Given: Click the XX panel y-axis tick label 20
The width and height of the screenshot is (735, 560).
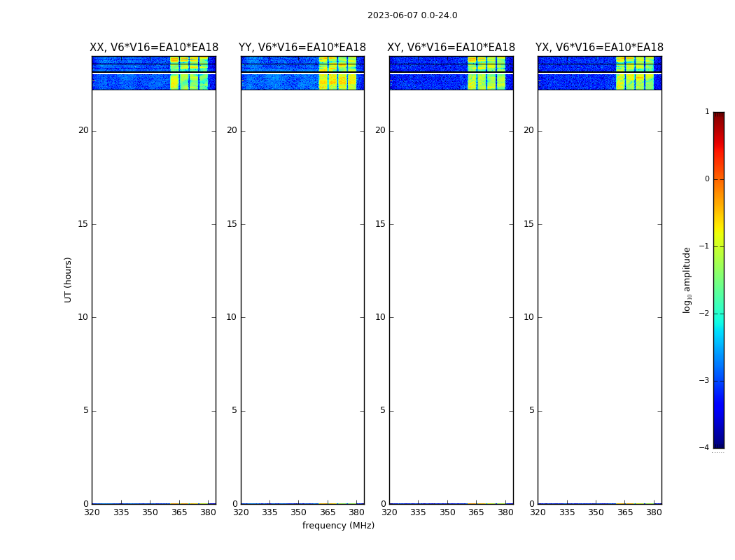Looking at the screenshot, I should (83, 130).
